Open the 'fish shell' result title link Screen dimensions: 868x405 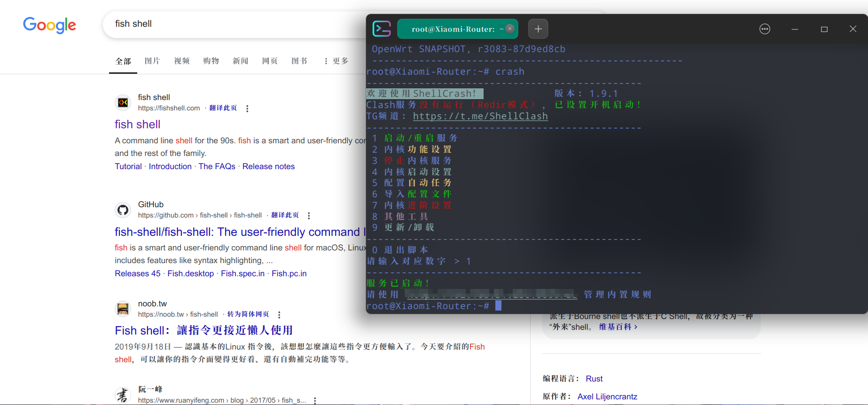point(138,125)
